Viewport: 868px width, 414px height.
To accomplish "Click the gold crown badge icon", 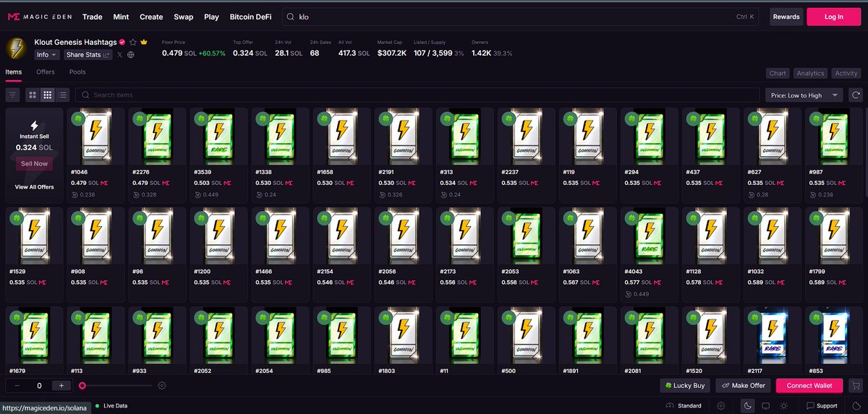I will tap(144, 42).
